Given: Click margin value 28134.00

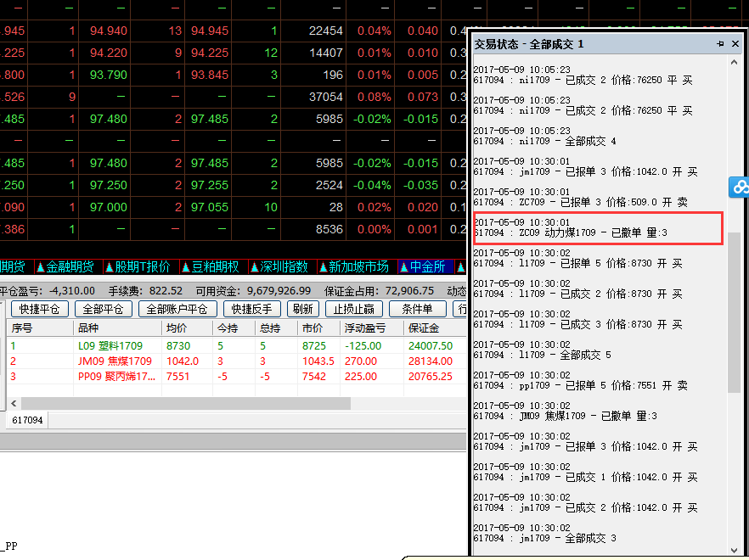Looking at the screenshot, I should pos(431,361).
